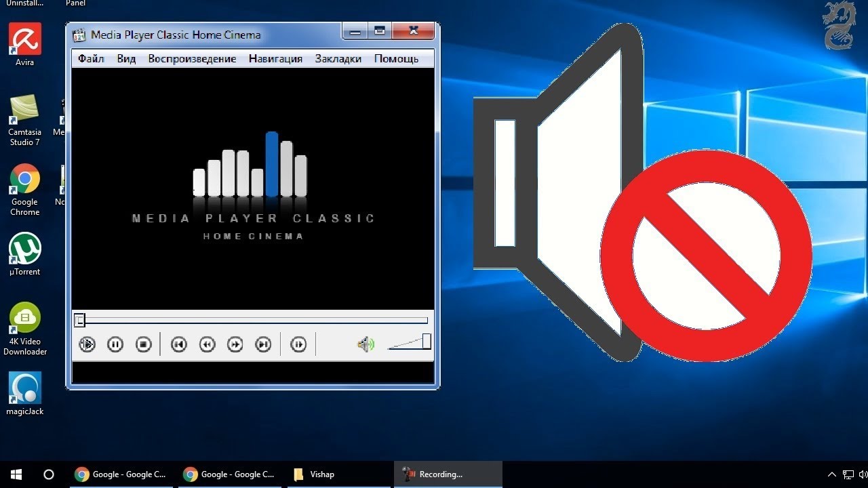This screenshot has width=868, height=488.
Task: Maximize the Media Player Classic window
Action: coord(380,31)
